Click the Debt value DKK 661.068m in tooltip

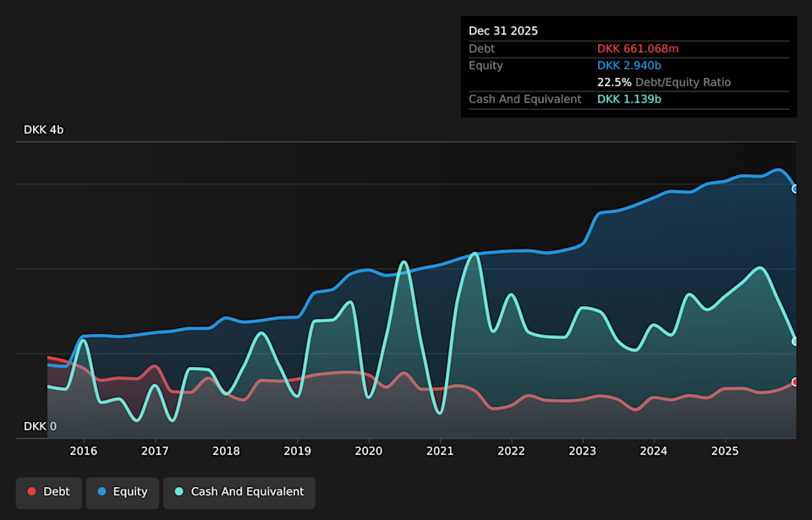coord(638,49)
